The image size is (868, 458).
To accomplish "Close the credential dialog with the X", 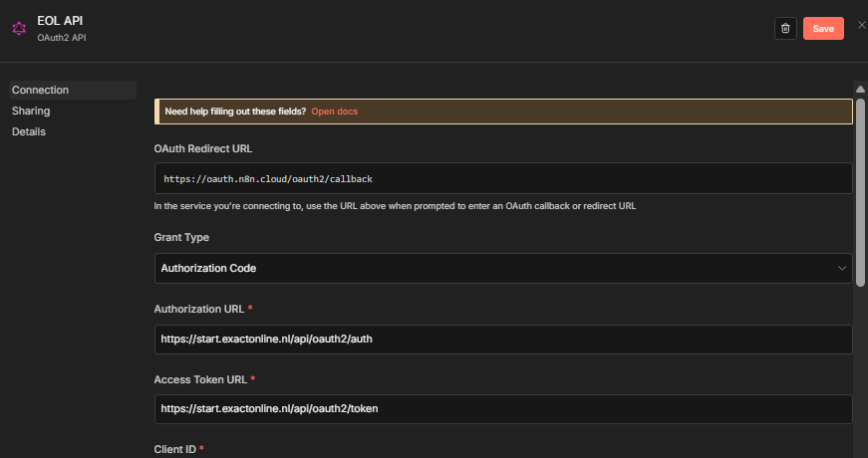I will [861, 25].
